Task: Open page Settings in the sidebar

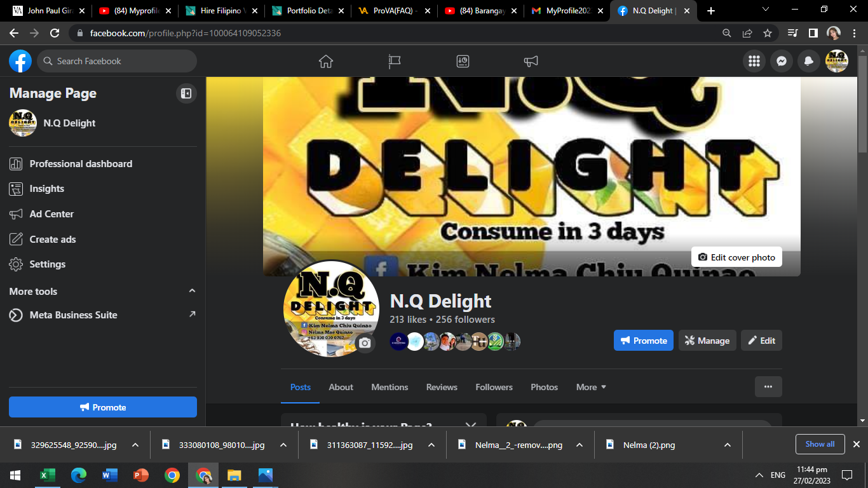Action: coord(103,264)
